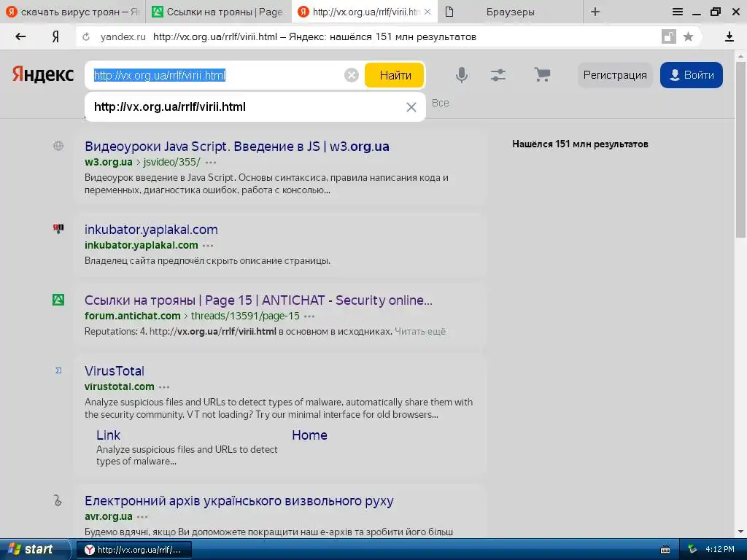Screen dimensions: 747x560
Task: Click the vertical scrollbar thumb
Action: coord(741,149)
